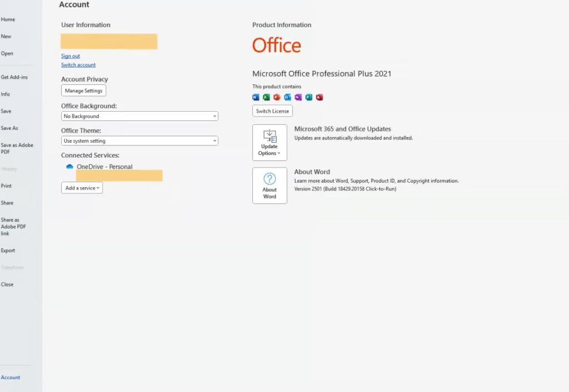
Task: Choose Save As in the sidebar
Action: 9,128
